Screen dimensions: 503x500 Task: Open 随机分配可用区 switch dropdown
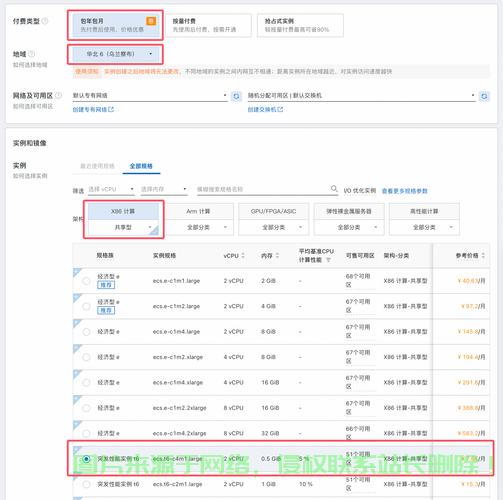[x=361, y=96]
